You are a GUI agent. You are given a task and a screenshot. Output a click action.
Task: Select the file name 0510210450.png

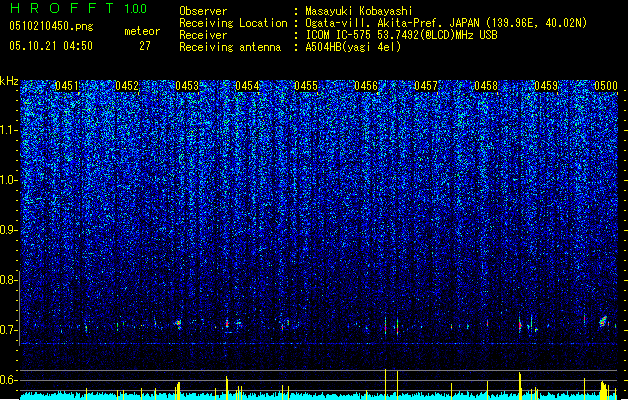tap(51, 26)
